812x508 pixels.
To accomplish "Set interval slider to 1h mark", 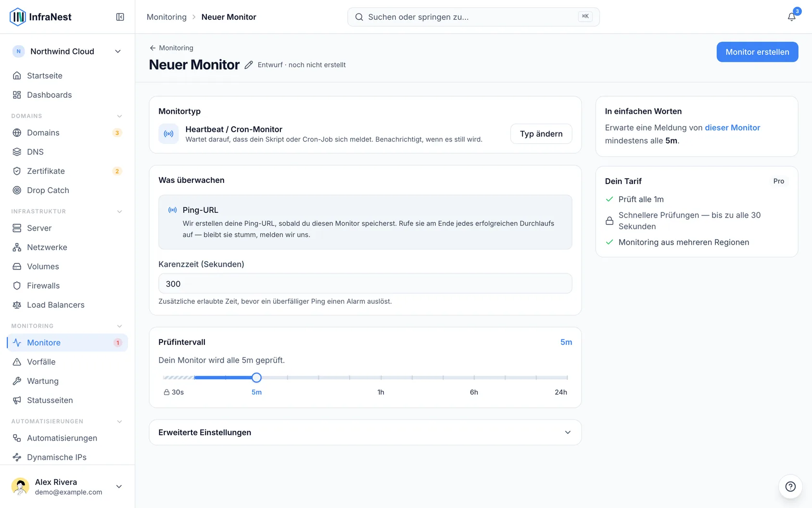I will 381,378.
